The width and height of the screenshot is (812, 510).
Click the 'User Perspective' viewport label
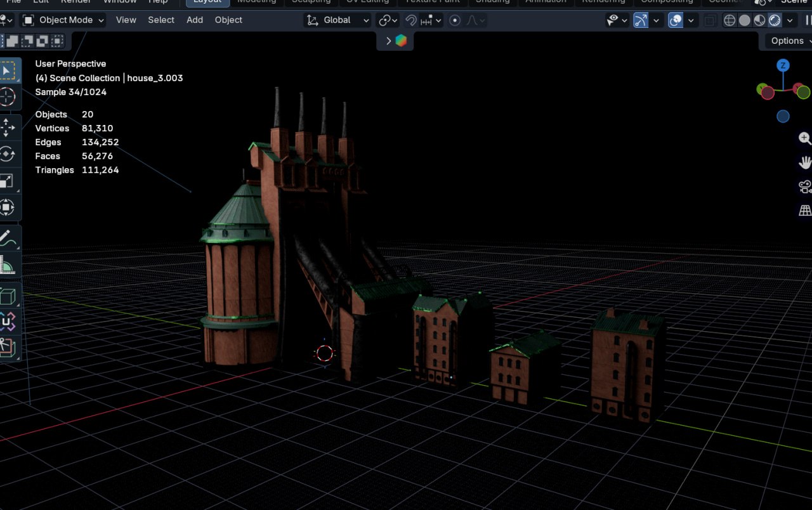pyautogui.click(x=70, y=63)
